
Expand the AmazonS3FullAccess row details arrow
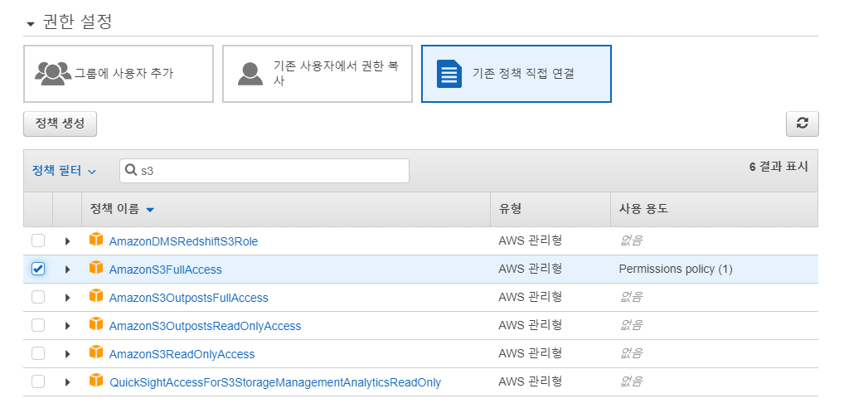pos(67,270)
